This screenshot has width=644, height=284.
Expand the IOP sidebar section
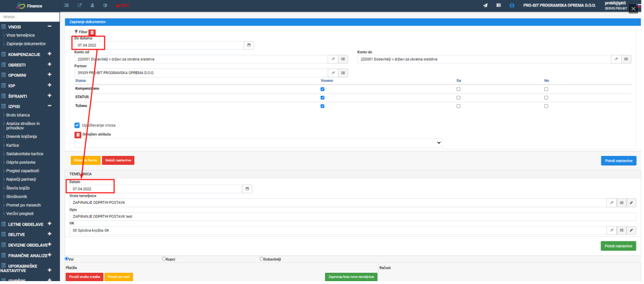point(49,85)
